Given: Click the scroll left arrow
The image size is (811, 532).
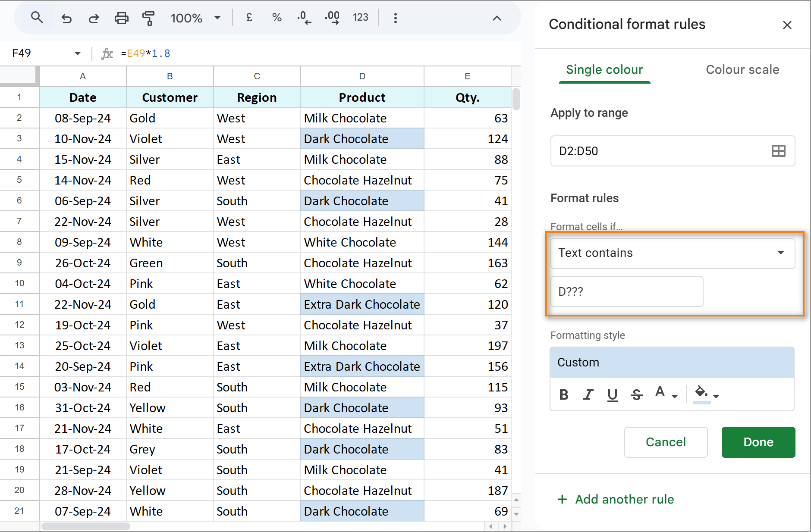Looking at the screenshot, I should tap(490, 526).
